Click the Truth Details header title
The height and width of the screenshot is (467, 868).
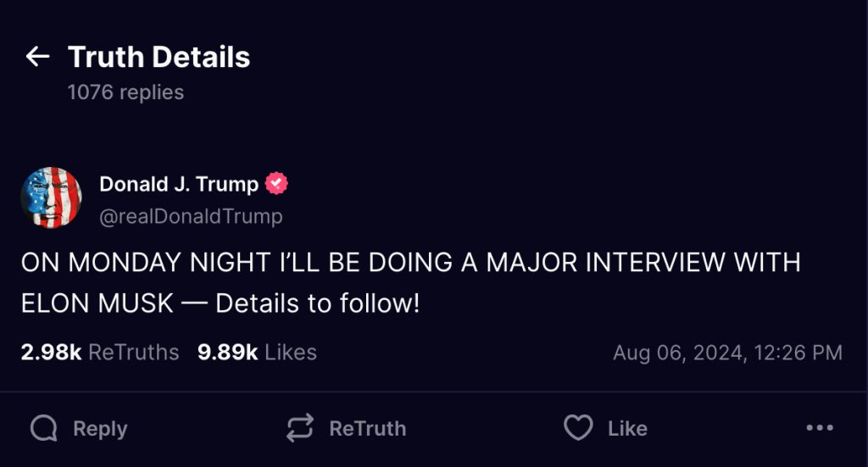[159, 57]
